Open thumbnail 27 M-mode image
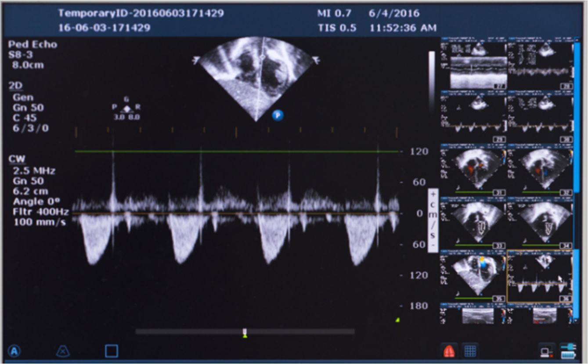The height and width of the screenshot is (364, 588). 473,64
